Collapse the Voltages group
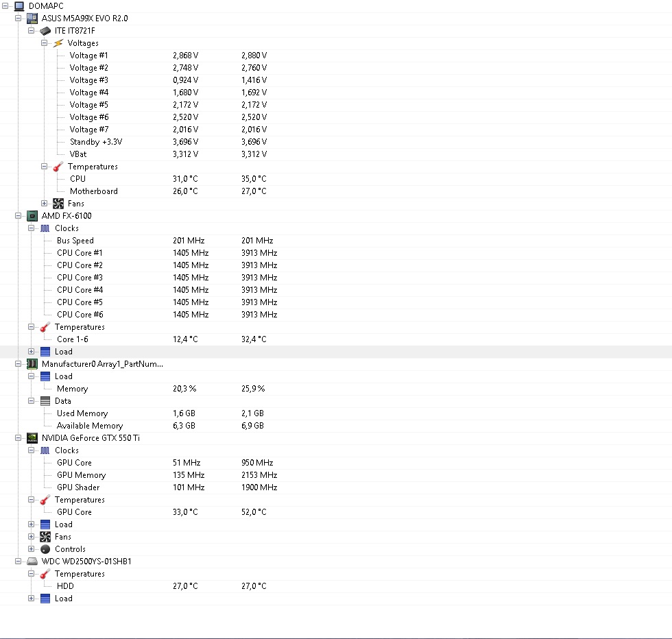 (44, 43)
